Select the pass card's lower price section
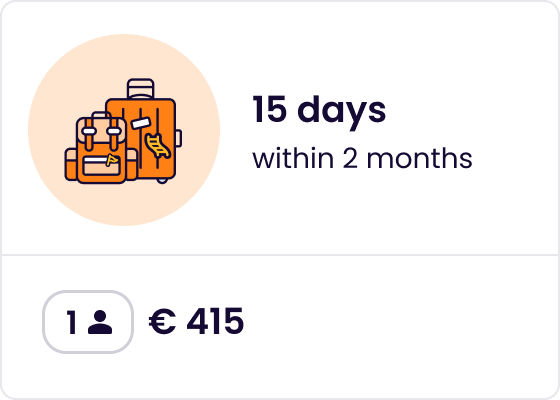 pyautogui.click(x=280, y=326)
